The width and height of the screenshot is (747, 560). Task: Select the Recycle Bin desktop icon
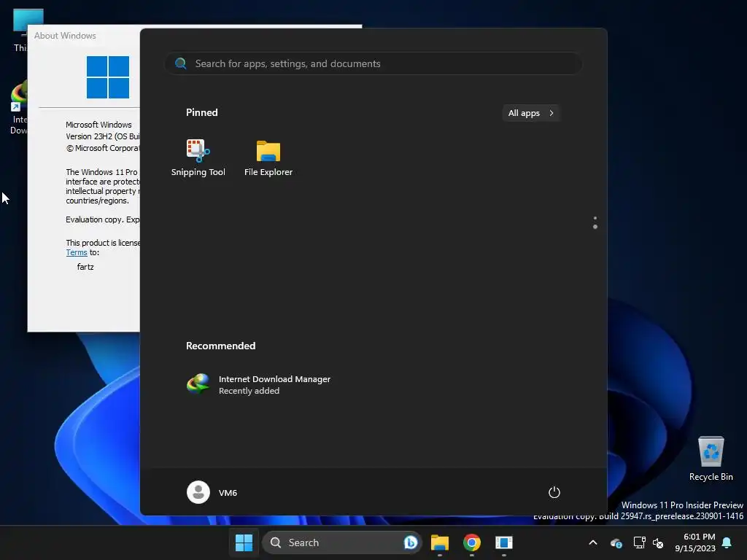711,459
